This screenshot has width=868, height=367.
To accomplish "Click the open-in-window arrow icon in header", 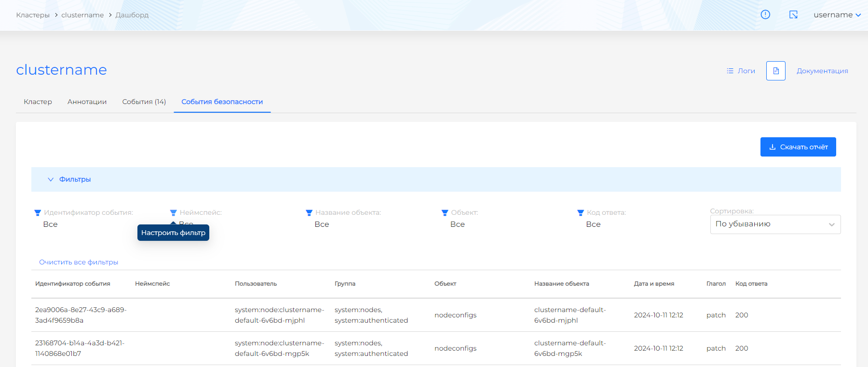I will 793,14.
